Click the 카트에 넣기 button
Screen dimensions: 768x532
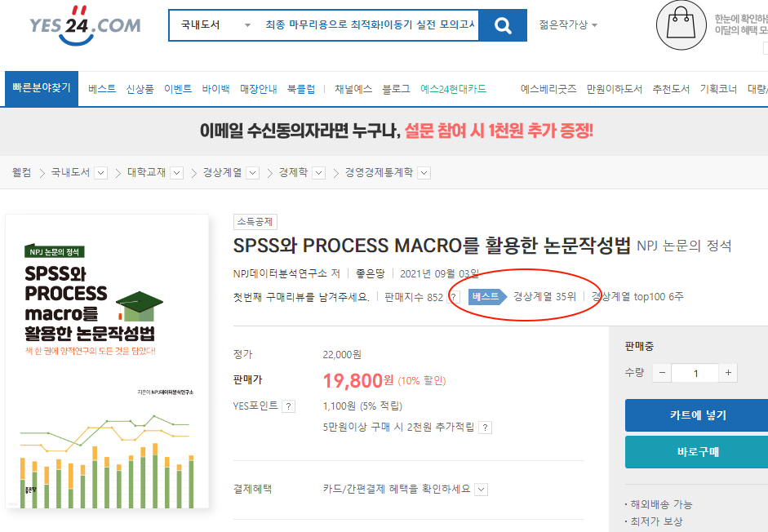click(x=698, y=415)
